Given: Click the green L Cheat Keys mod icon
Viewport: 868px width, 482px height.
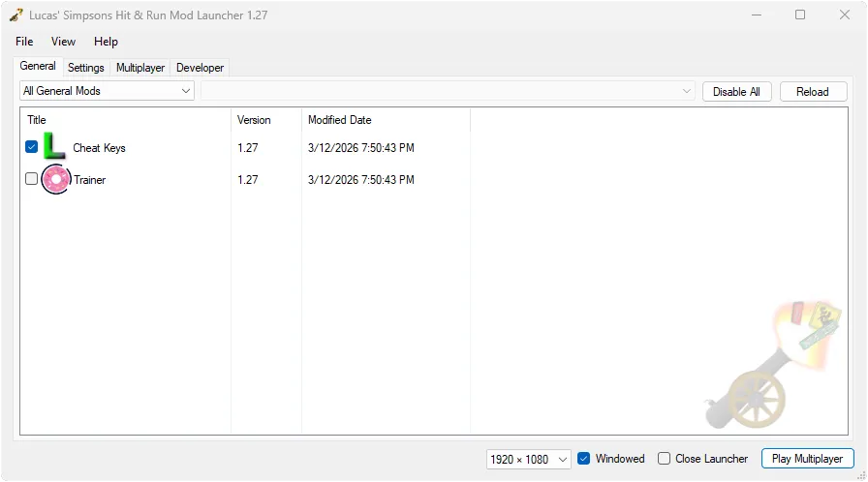Looking at the screenshot, I should click(x=55, y=146).
